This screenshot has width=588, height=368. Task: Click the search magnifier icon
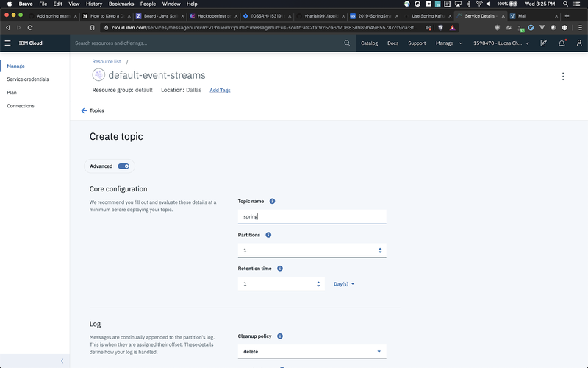347,43
